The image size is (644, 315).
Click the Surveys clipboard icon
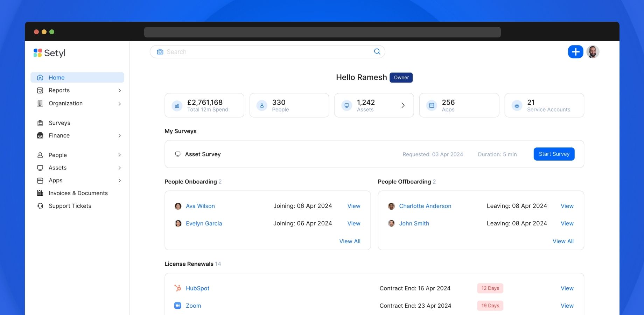point(40,123)
